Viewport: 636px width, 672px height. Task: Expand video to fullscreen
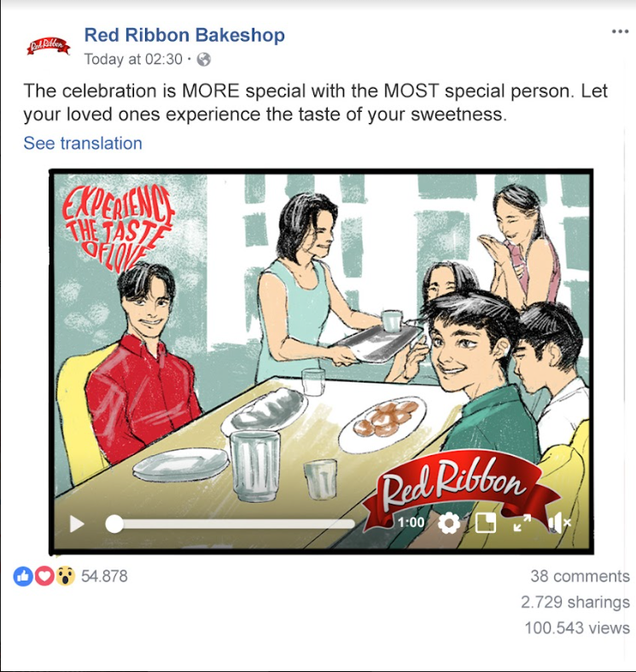522,523
